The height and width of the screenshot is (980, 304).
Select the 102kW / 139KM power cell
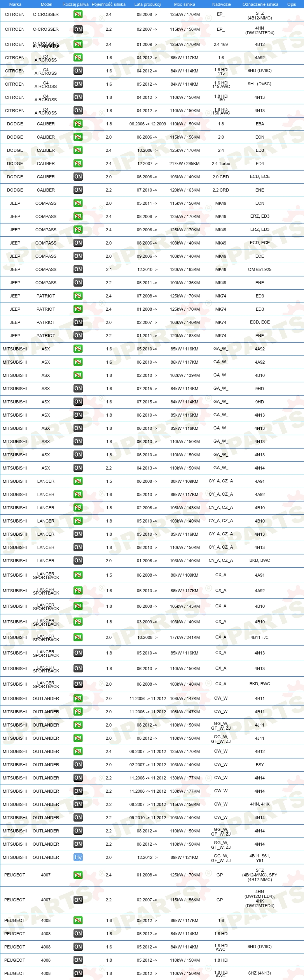pyautogui.click(x=185, y=375)
